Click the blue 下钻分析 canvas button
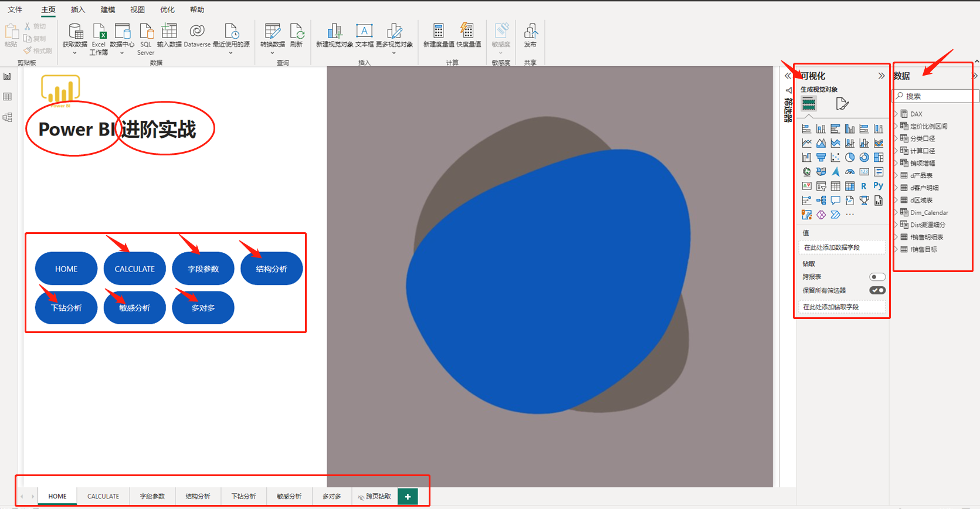This screenshot has width=980, height=509. [66, 307]
